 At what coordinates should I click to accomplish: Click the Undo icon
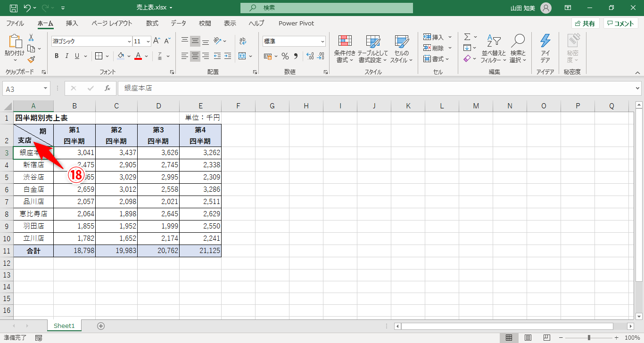pos(27,8)
